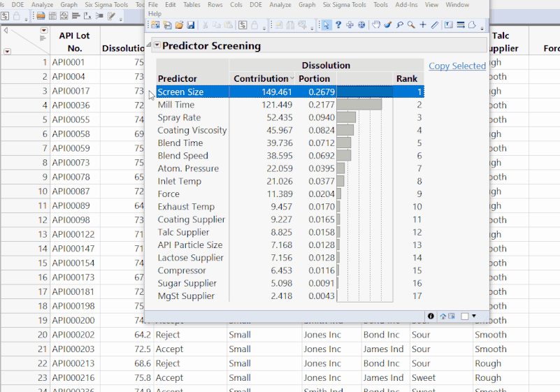The width and height of the screenshot is (560, 392).
Task: Select the Brush tool
Action: 387,25
